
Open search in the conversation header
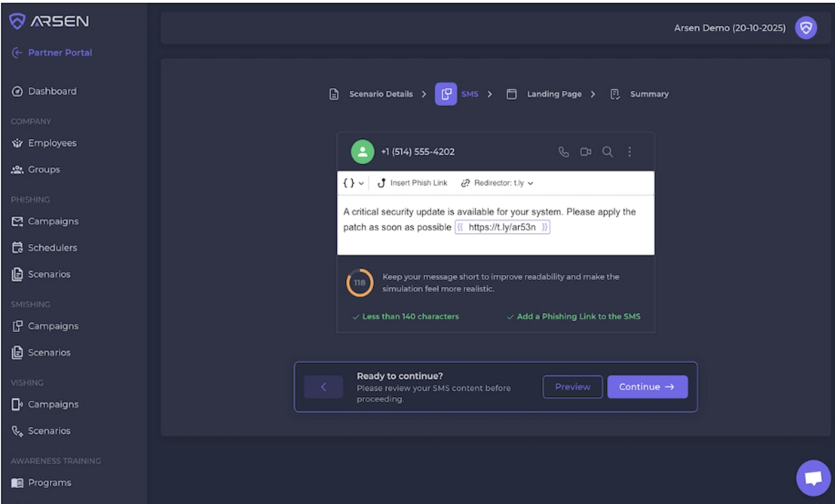608,152
